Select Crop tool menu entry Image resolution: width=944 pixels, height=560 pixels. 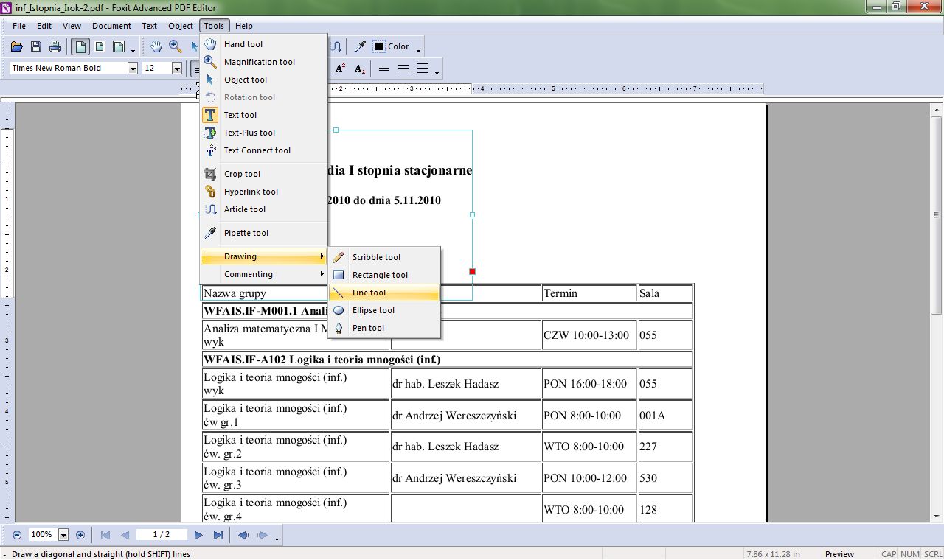[263, 174]
